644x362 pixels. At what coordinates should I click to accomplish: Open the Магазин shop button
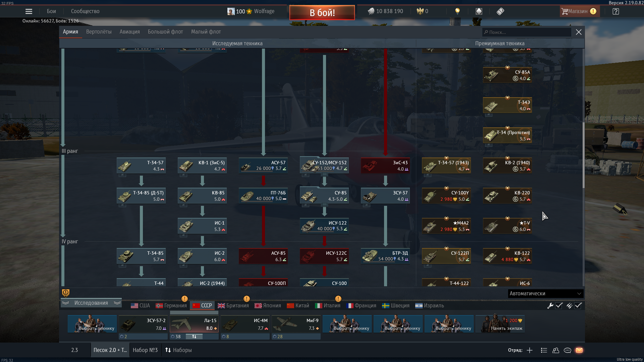point(580,11)
